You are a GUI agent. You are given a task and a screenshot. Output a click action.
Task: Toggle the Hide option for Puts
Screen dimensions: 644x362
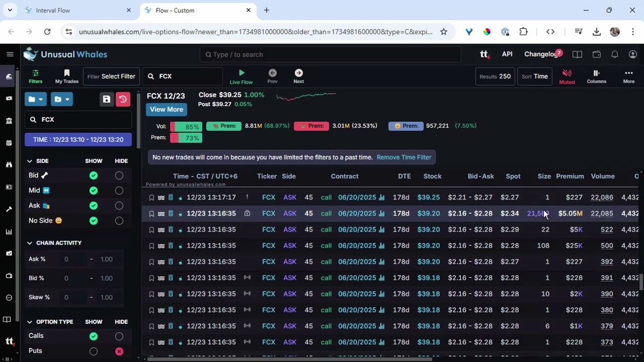(119, 351)
